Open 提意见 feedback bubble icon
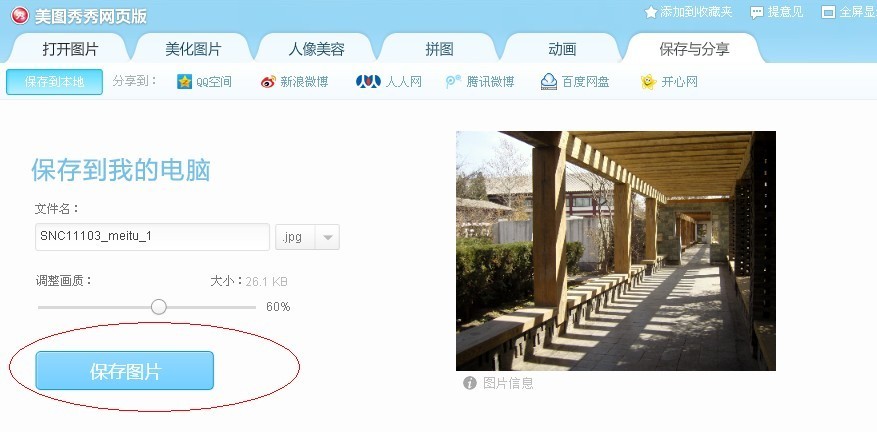This screenshot has width=877, height=432. pos(757,12)
